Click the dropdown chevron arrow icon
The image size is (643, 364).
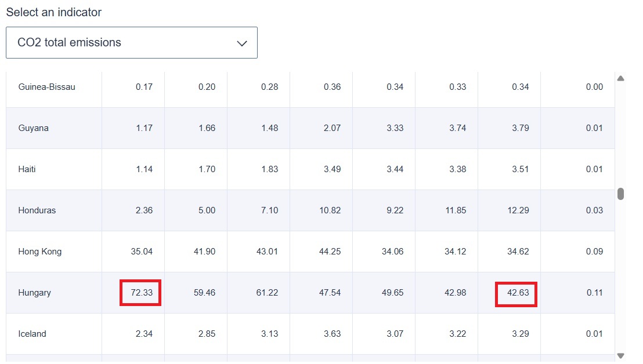(242, 43)
